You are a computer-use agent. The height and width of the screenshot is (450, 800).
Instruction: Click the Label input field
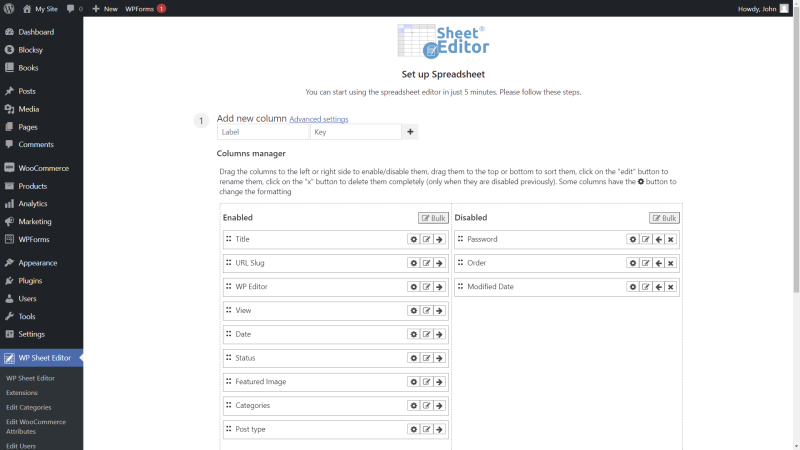tap(263, 132)
